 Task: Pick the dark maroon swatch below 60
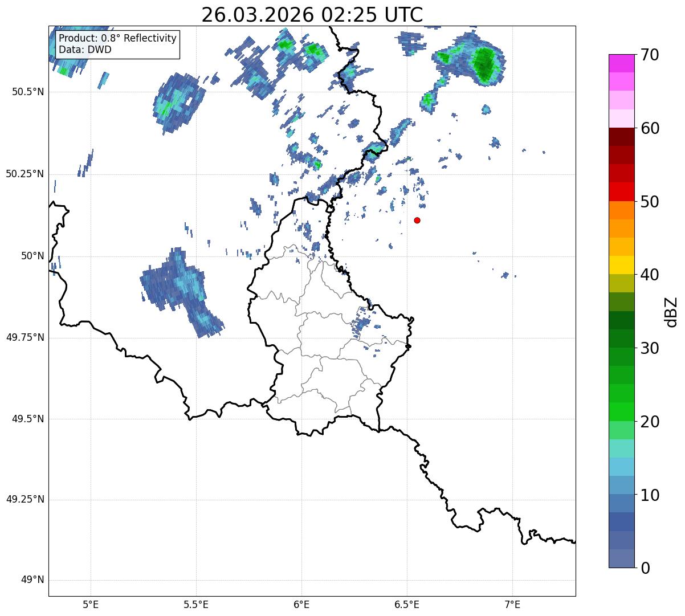[622, 137]
